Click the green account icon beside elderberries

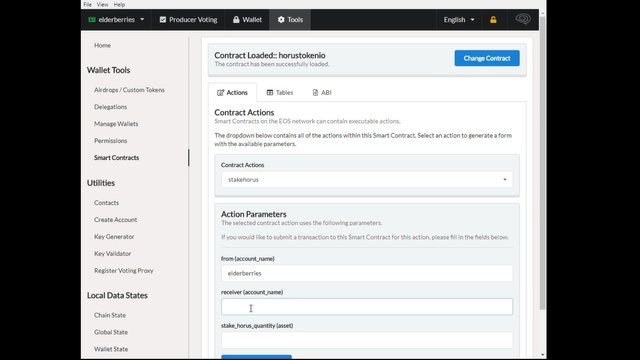92,20
